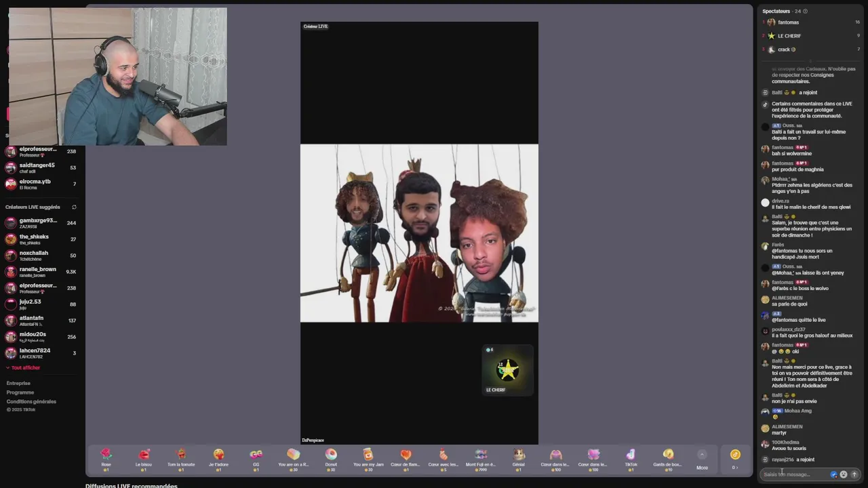
Task: Open ALIMESEMEN's 'martyr' chat message profile
Action: (787, 427)
